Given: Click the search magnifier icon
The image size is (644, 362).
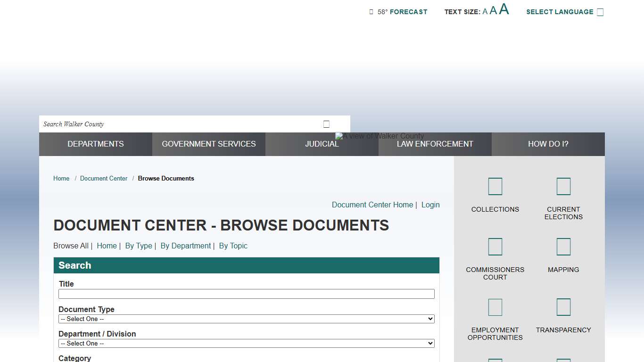Looking at the screenshot, I should coord(326,123).
